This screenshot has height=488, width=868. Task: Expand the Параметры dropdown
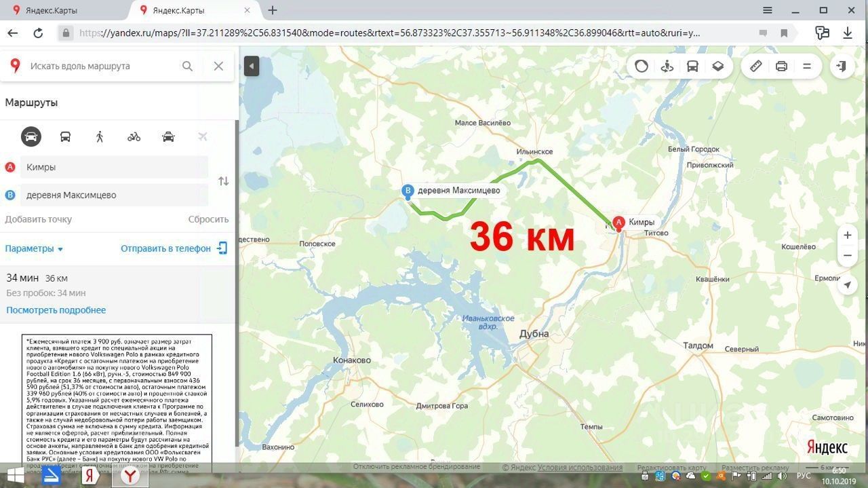[34, 248]
